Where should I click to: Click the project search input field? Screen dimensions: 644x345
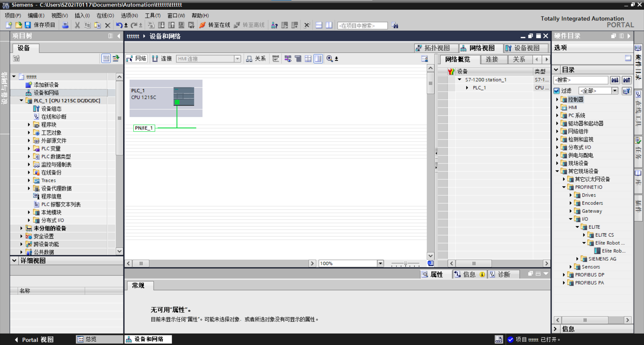click(x=362, y=26)
